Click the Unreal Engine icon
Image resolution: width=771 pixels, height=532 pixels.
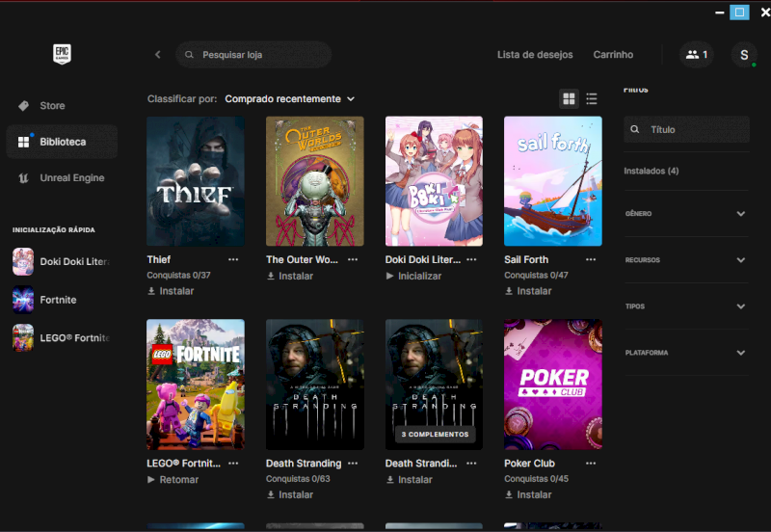tap(23, 178)
